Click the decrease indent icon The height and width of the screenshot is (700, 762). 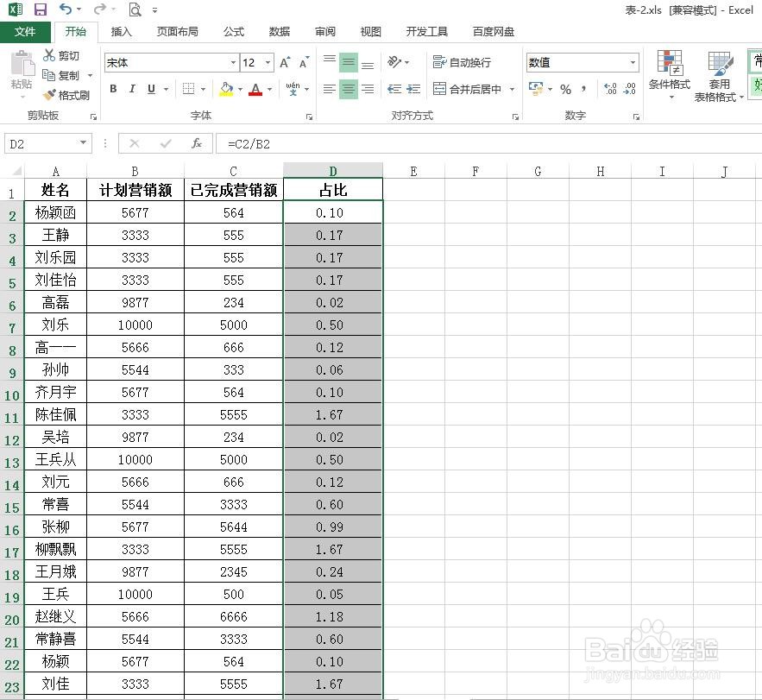tap(394, 89)
